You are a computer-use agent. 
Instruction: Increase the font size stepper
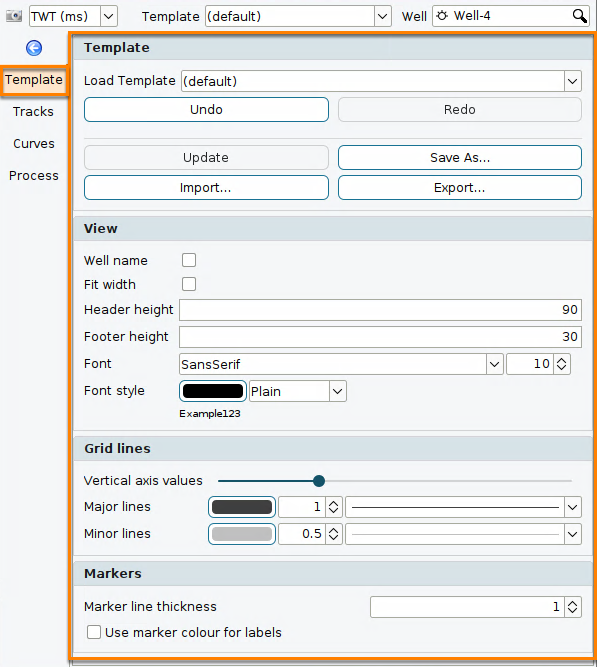[x=562, y=360]
